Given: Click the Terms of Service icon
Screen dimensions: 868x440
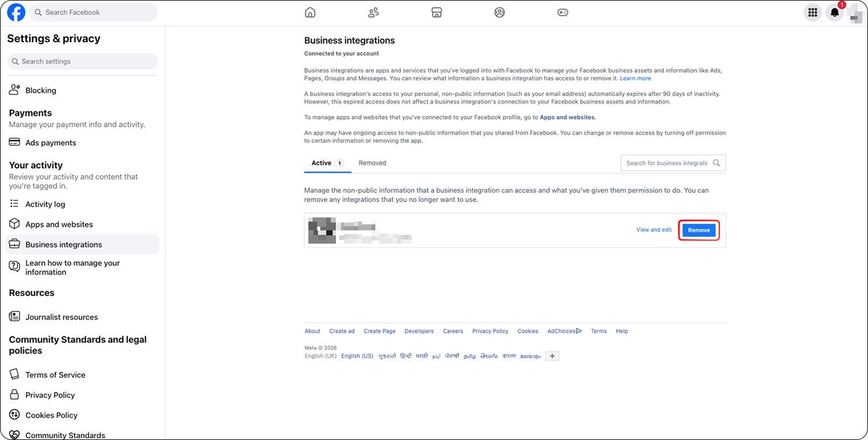Looking at the screenshot, I should (x=15, y=375).
